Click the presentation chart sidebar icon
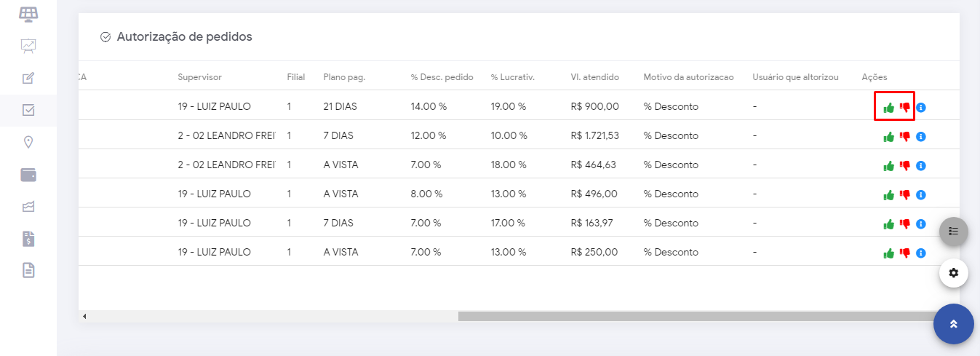 pyautogui.click(x=28, y=46)
